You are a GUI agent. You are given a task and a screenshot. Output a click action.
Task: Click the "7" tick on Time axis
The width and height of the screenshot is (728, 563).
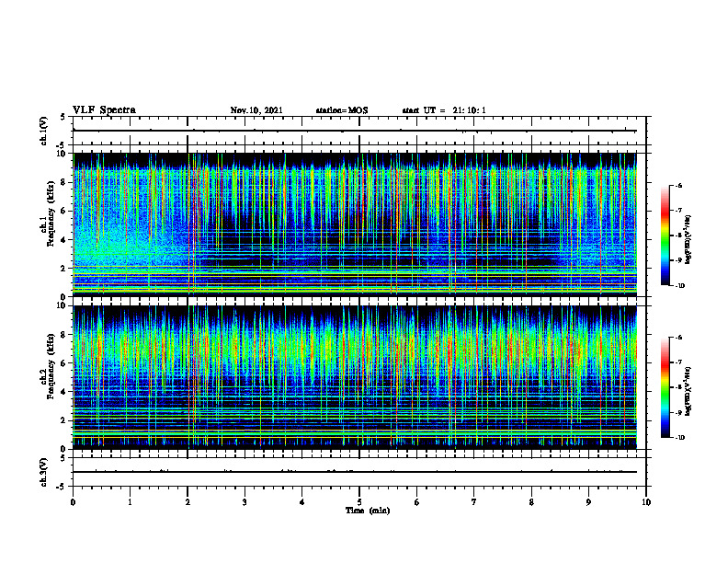coord(474,502)
